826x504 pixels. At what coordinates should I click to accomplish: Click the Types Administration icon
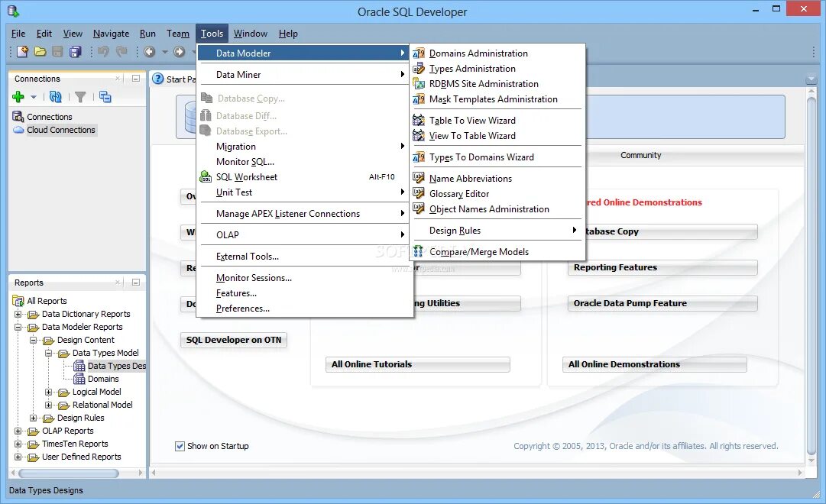pos(419,69)
